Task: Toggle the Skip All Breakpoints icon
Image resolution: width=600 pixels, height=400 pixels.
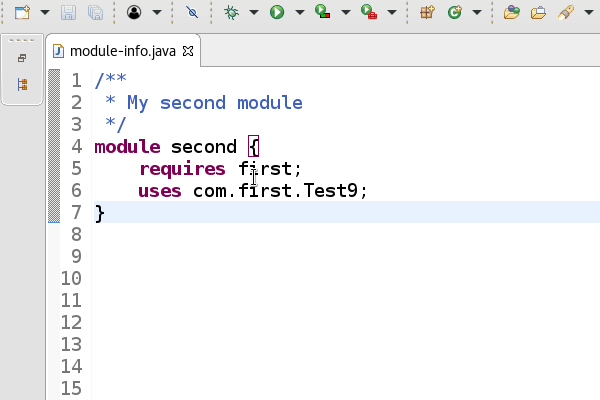Action: tap(192, 12)
